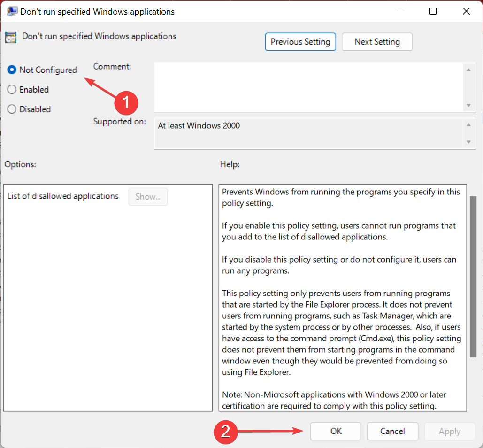Screen dimensions: 483x448
Task: Click the 'List of disallowed applications' label
Action: point(63,196)
